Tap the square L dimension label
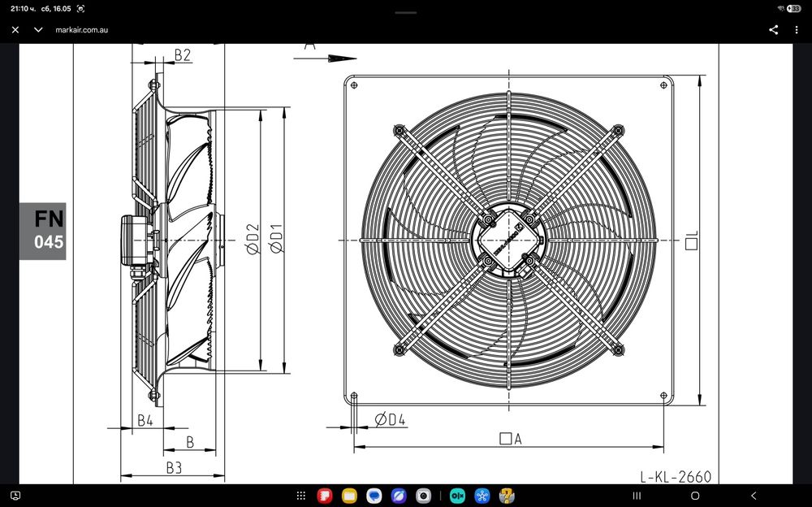This screenshot has width=812, height=507. [691, 240]
